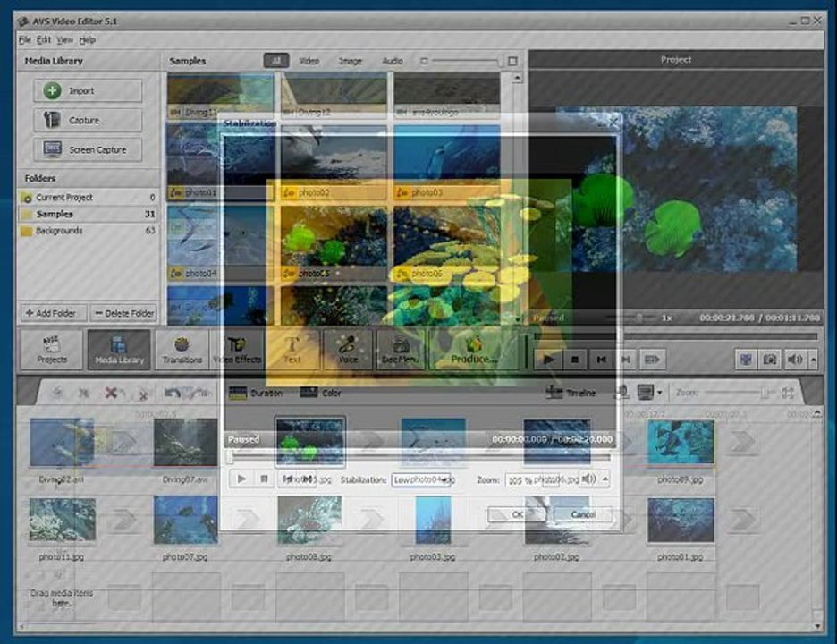Click the transition arrow after photo09.jpg
Image resolution: width=837 pixels, height=644 pixels.
tap(743, 442)
